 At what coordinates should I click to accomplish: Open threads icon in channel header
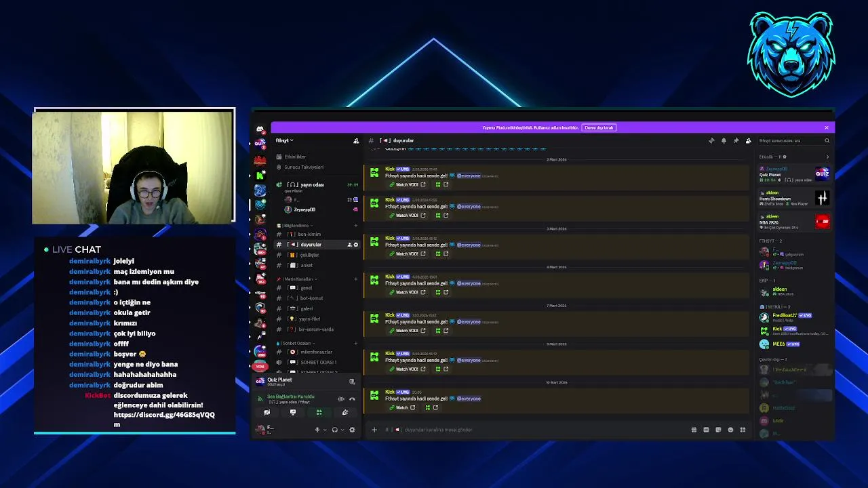click(711, 140)
